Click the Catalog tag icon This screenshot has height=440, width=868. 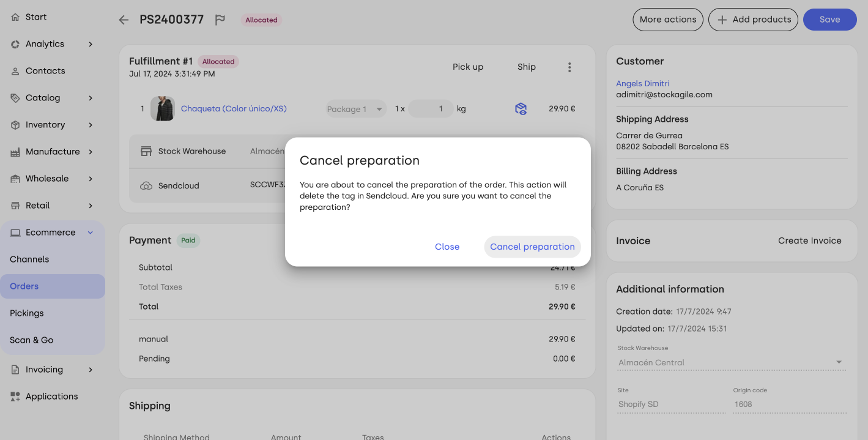click(15, 98)
